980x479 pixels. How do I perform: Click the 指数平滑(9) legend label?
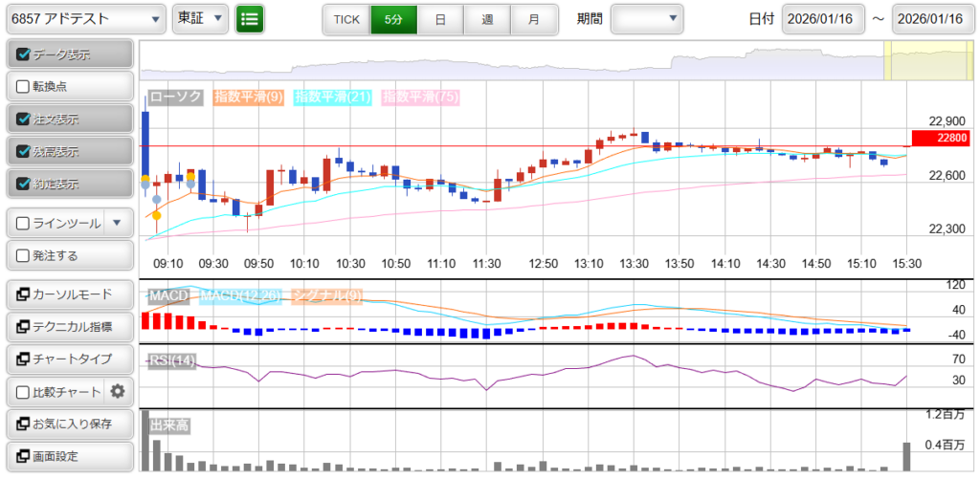pos(248,97)
